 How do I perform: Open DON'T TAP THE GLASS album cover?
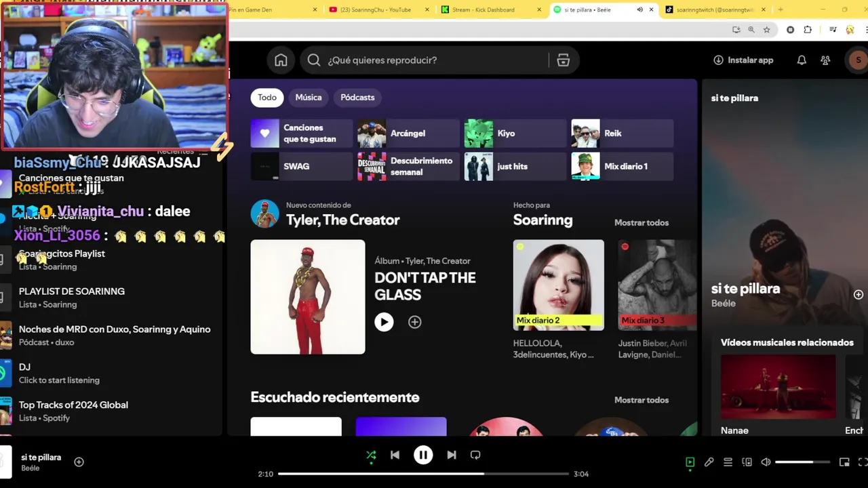point(308,297)
